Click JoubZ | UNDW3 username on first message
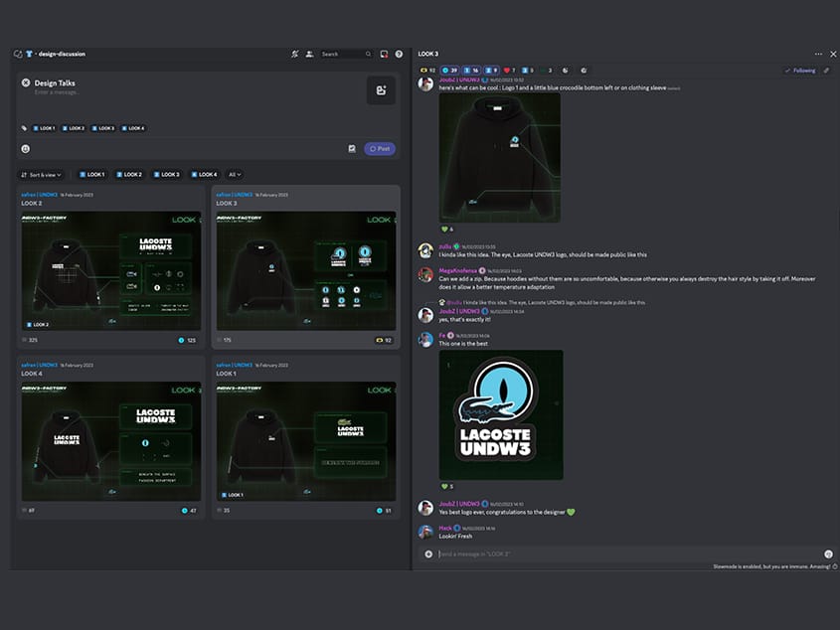 (459, 79)
